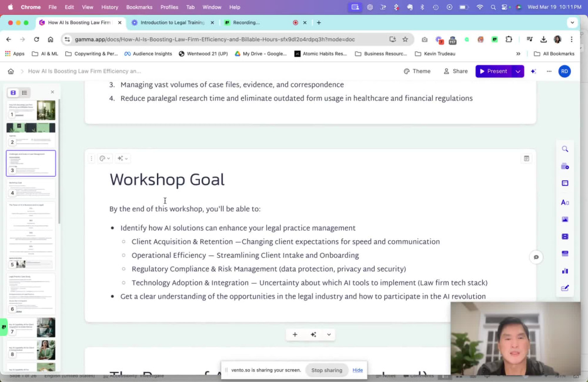Open the Bookmarks menu
The width and height of the screenshot is (588, 382).
click(x=139, y=7)
